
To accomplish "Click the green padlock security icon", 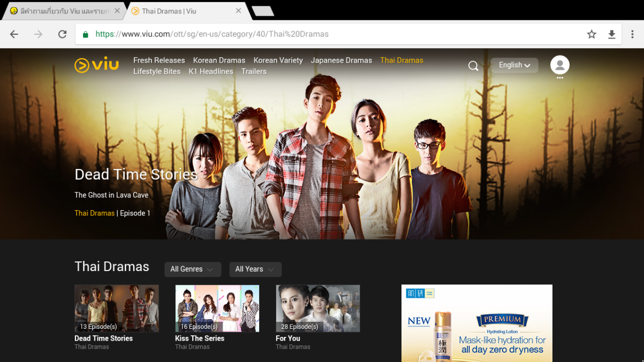I will pos(85,34).
